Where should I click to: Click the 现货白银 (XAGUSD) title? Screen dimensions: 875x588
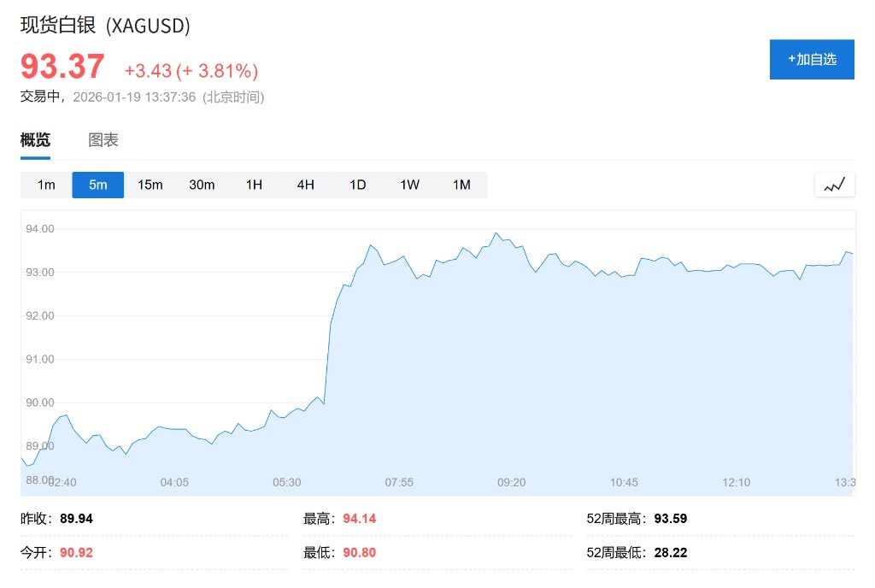105,26
